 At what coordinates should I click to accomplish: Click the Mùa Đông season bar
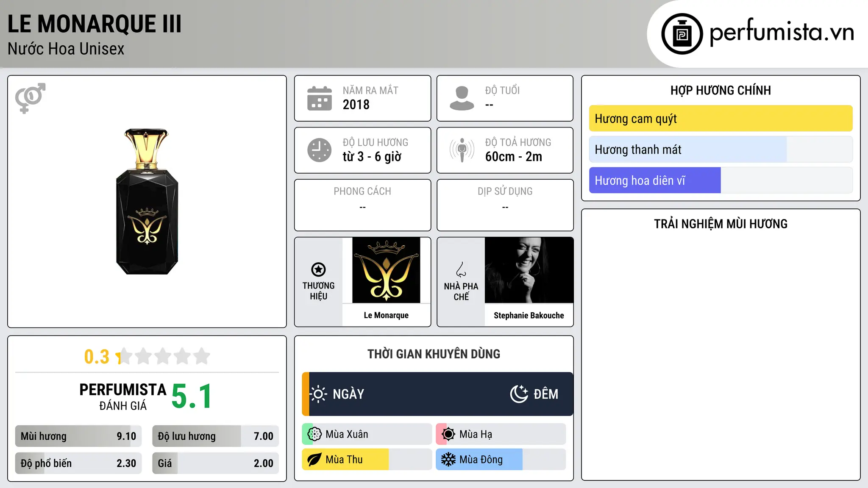coord(501,460)
